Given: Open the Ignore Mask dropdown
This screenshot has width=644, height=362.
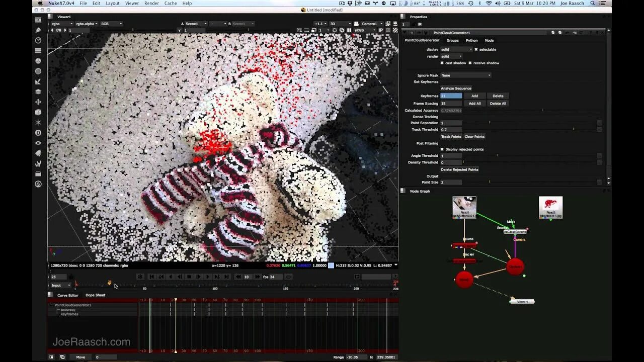Looking at the screenshot, I should (x=466, y=75).
